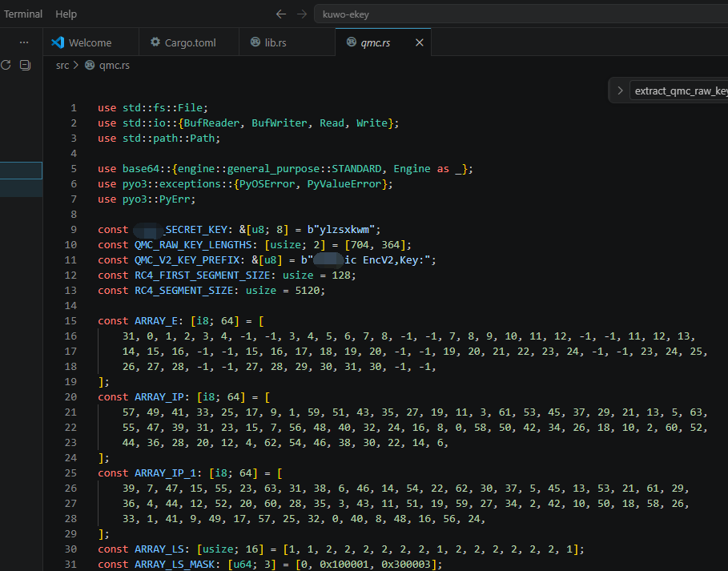Click line number 30

coord(70,549)
